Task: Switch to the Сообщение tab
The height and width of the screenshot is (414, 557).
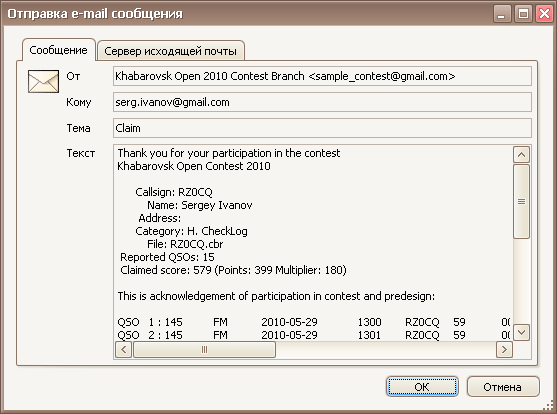Action: pos(59,50)
